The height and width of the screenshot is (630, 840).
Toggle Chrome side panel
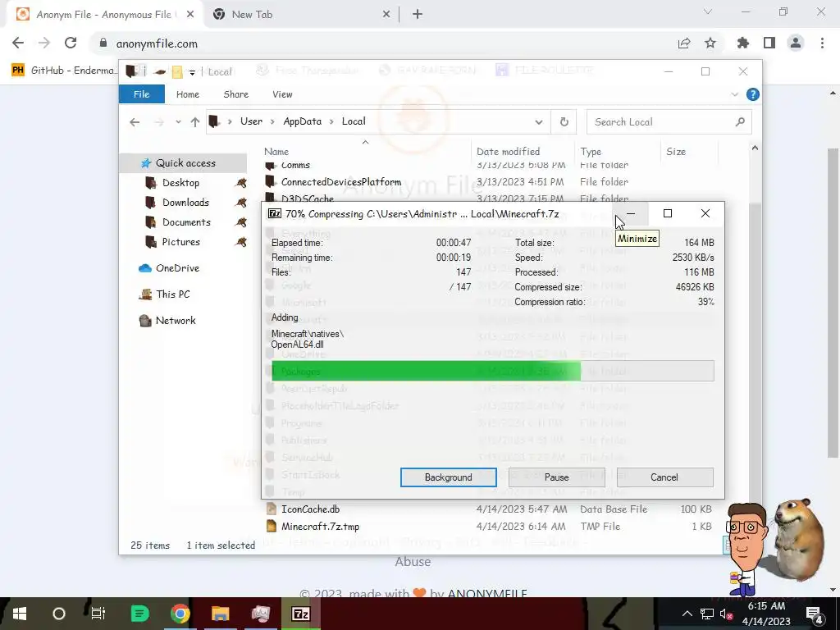tap(769, 43)
